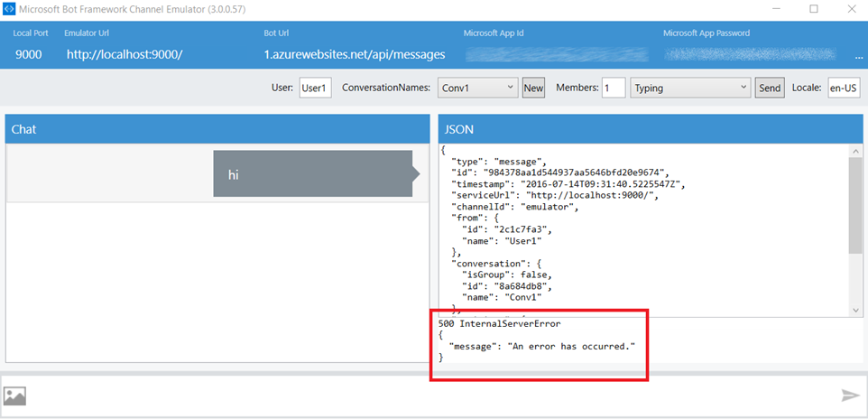The height and width of the screenshot is (419, 868).
Task: Click the Locale en-US field
Action: (844, 88)
